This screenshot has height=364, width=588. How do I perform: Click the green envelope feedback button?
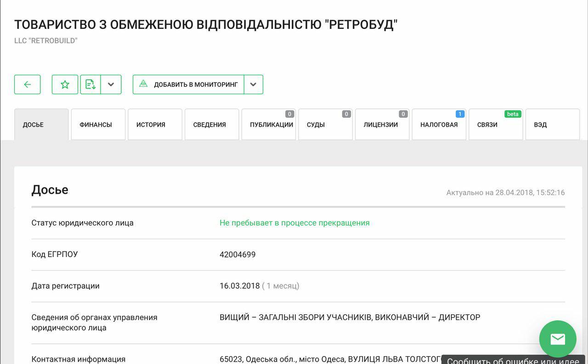(557, 339)
